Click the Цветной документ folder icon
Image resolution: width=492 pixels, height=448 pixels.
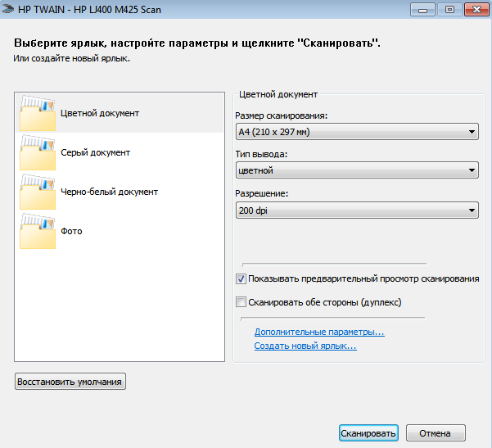tap(37, 113)
